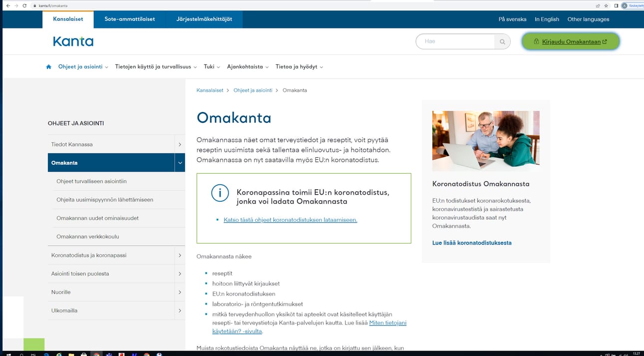
Task: Click the Omakannasta näkee text
Action: click(224, 257)
